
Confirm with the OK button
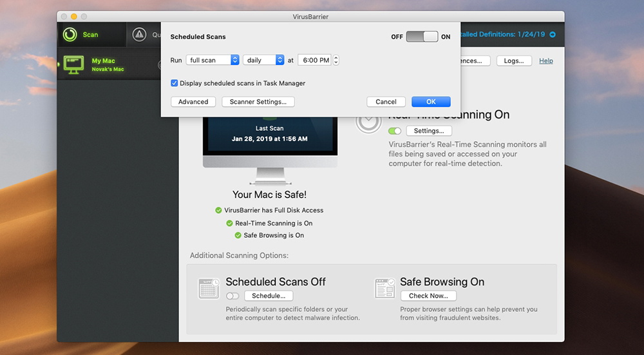point(431,102)
